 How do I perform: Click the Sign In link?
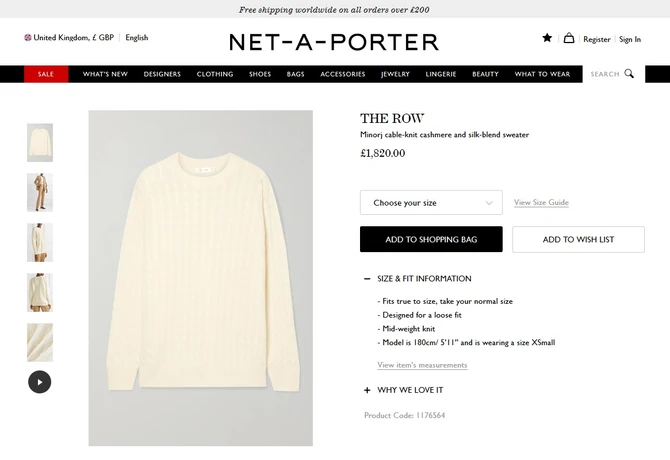(x=630, y=39)
